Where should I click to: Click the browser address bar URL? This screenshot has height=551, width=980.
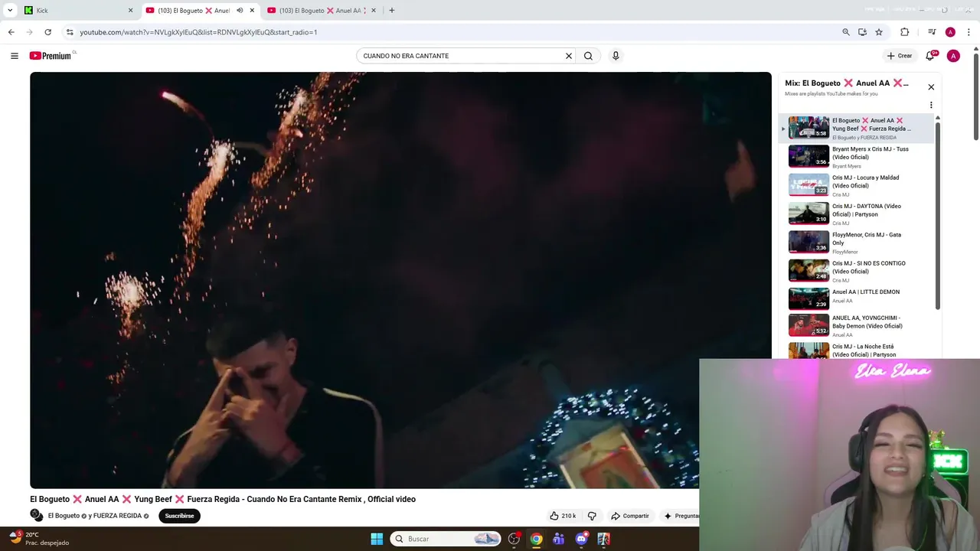click(x=198, y=32)
